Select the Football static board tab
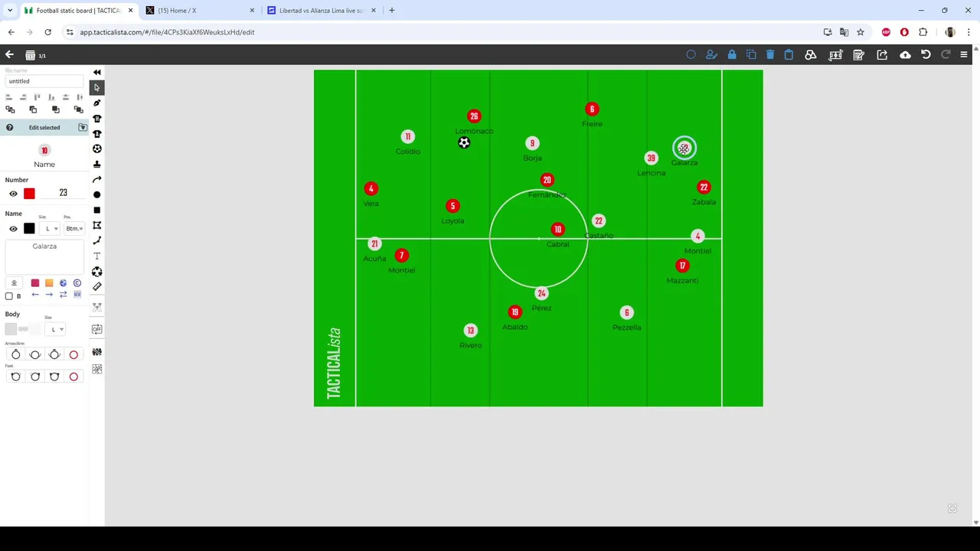The width and height of the screenshot is (980, 551). pos(78,11)
